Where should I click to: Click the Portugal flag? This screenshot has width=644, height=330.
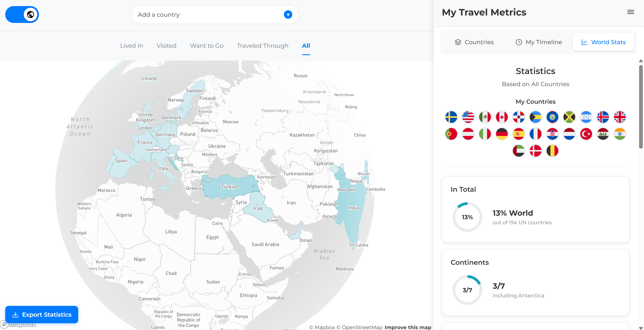point(451,134)
